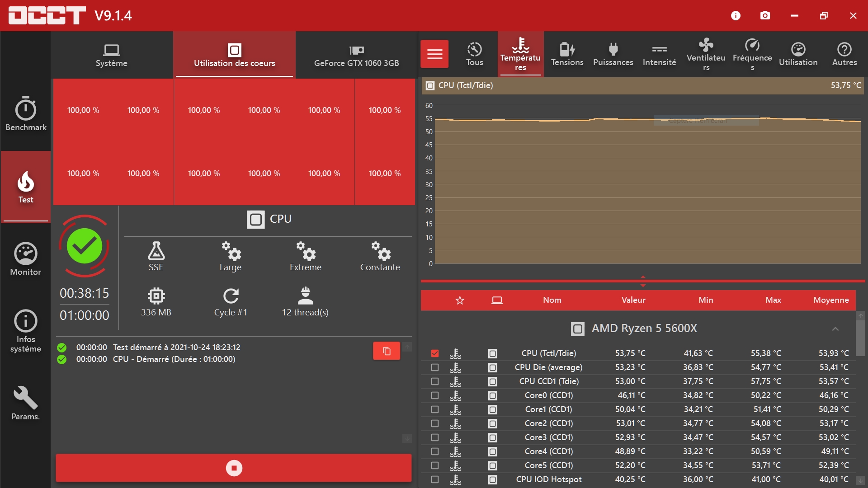The width and height of the screenshot is (868, 488).
Task: Check the CPU Die (average) checkbox
Action: tap(435, 367)
